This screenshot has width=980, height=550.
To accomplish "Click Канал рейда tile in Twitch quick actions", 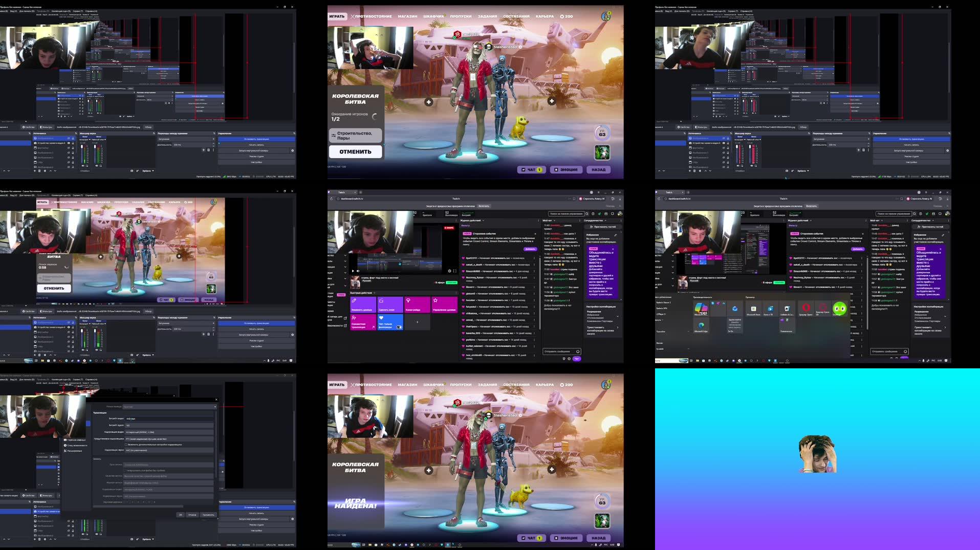I will coord(417,304).
